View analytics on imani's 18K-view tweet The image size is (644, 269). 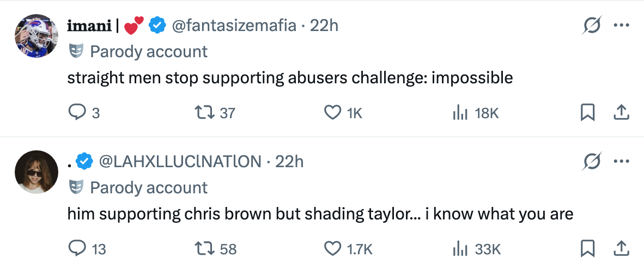[x=461, y=113]
